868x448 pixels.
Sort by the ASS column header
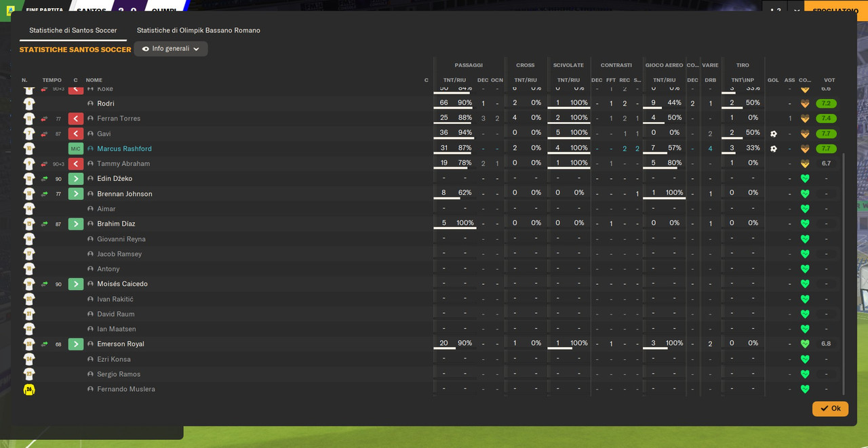pyautogui.click(x=789, y=80)
